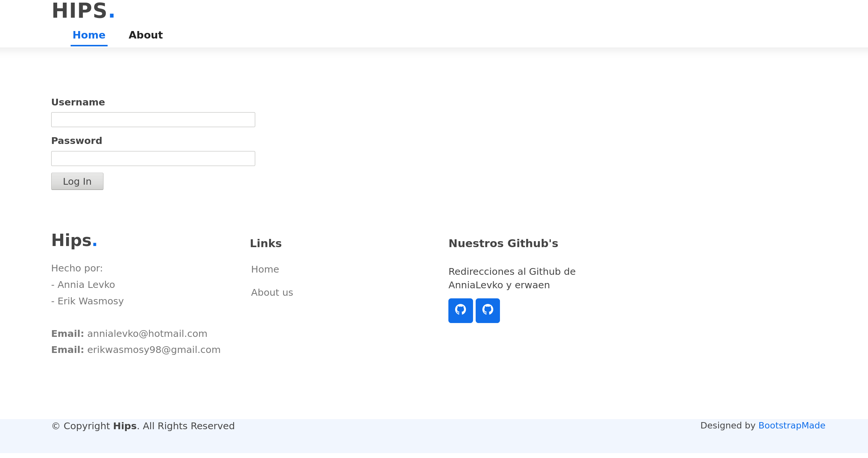Go to the About navigation tab
The image size is (868, 458).
click(145, 35)
